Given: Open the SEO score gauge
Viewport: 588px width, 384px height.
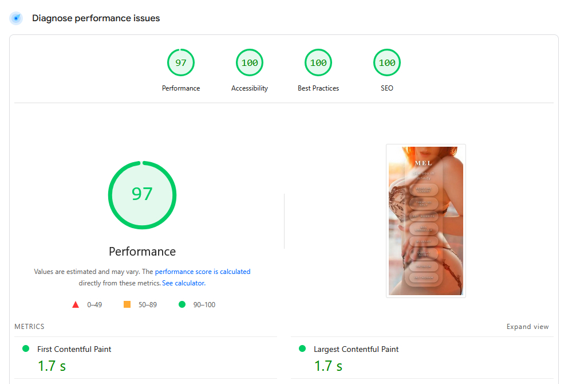Looking at the screenshot, I should (x=387, y=63).
